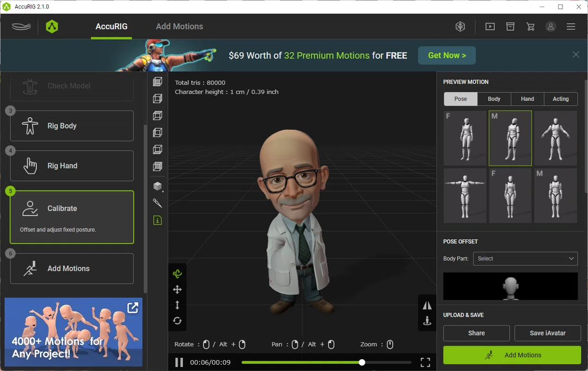Click the pose offset head preview image
Viewport: 588px width, 371px height.
pyautogui.click(x=511, y=286)
